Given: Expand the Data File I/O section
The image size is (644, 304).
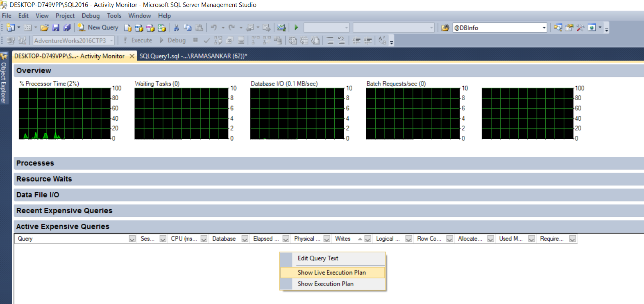Looking at the screenshot, I should tap(329, 195).
